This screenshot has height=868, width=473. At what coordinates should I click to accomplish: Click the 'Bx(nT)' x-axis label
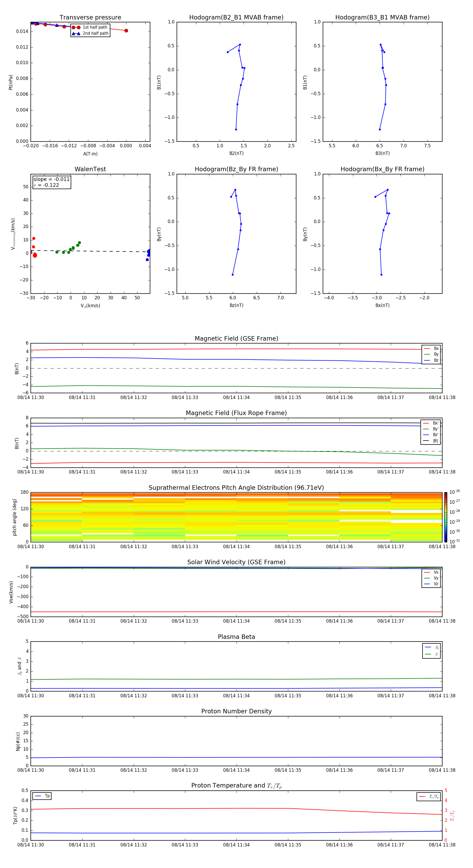(x=382, y=305)
